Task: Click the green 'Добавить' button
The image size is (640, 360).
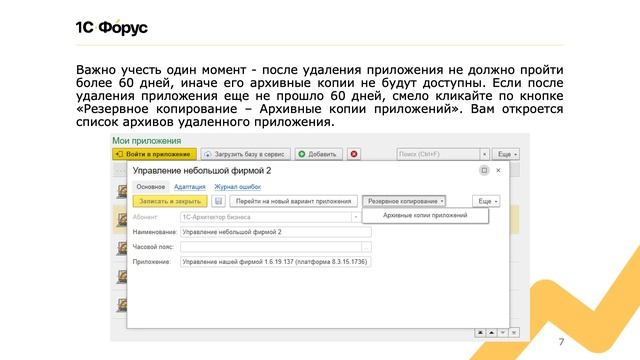Action: pos(318,154)
